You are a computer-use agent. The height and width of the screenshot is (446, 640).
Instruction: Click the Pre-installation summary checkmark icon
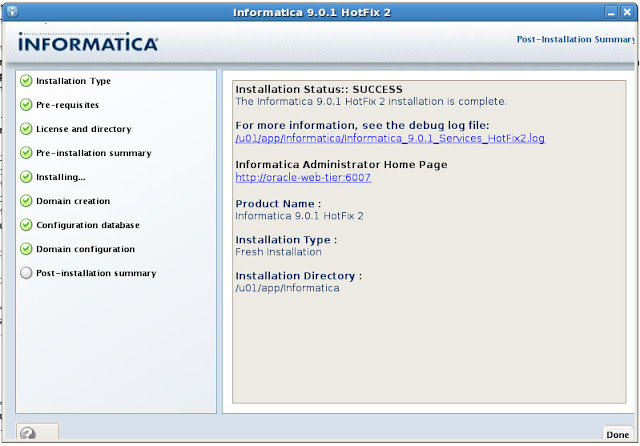pos(26,153)
